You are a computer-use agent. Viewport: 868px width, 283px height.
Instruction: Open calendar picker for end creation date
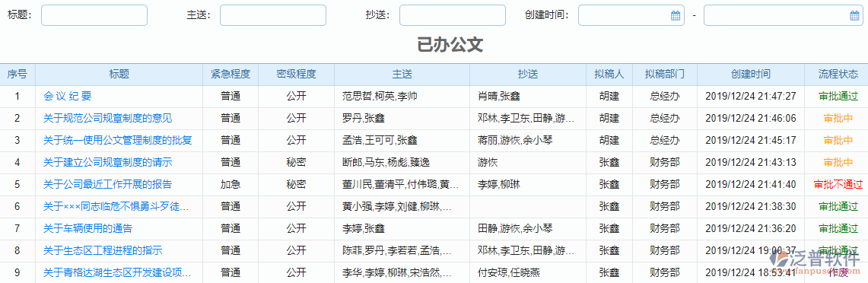pyautogui.click(x=854, y=15)
